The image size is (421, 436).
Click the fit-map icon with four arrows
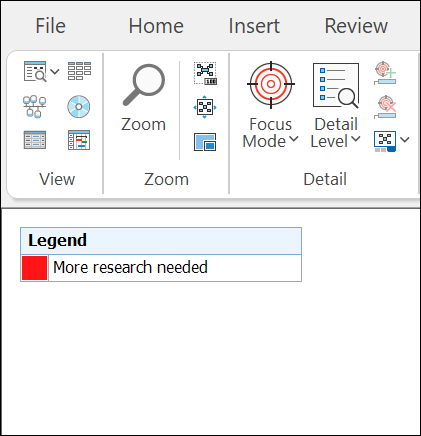205,107
